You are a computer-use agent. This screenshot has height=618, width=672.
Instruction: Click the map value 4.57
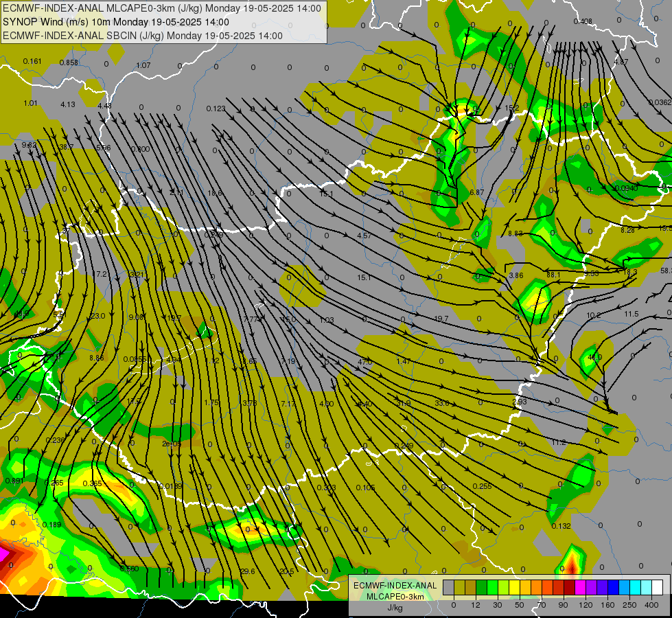pos(364,236)
